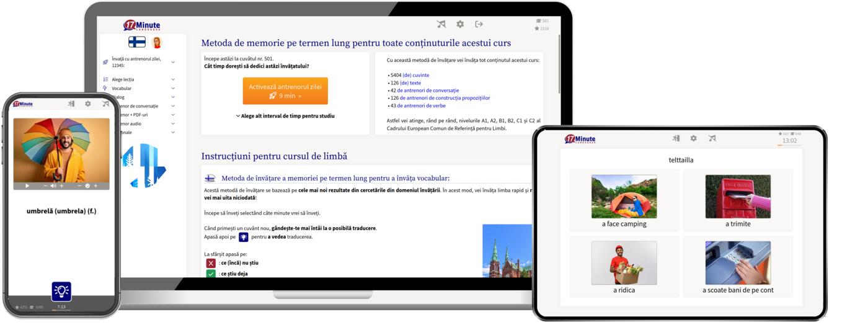
Task: Select the Finnish flag in laptop sidebar
Action: (137, 42)
